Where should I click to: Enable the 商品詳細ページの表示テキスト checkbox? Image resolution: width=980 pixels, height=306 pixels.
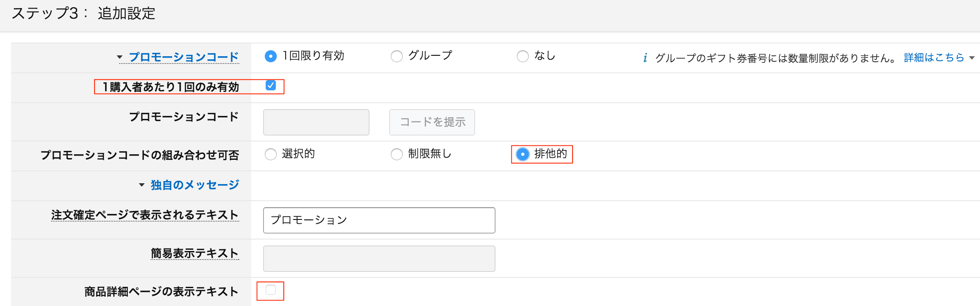coord(271,290)
